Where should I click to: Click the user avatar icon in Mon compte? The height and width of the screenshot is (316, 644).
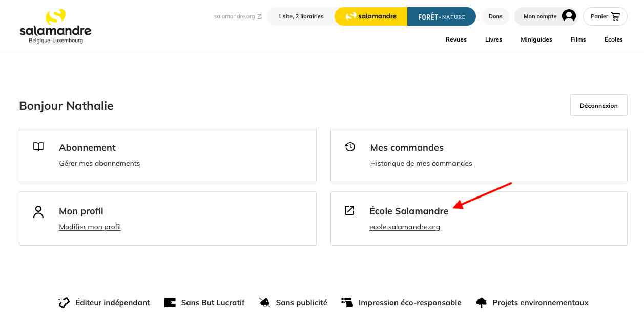[x=569, y=16]
